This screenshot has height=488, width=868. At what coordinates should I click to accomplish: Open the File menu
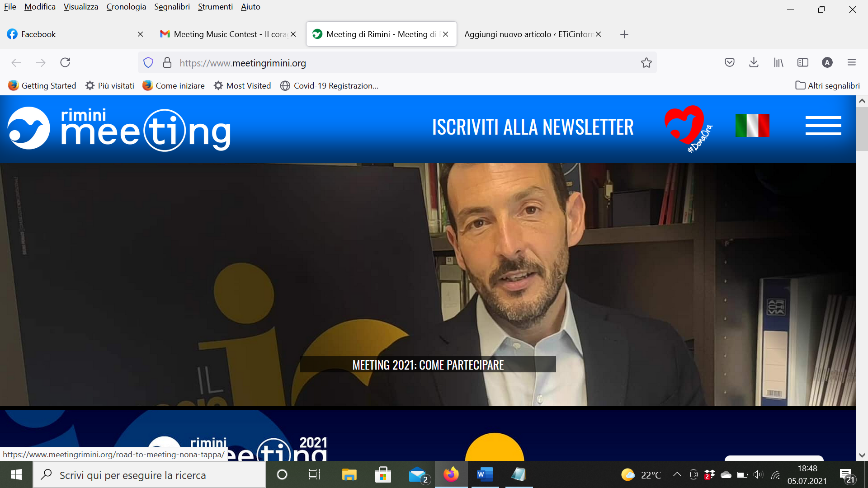[x=10, y=7]
